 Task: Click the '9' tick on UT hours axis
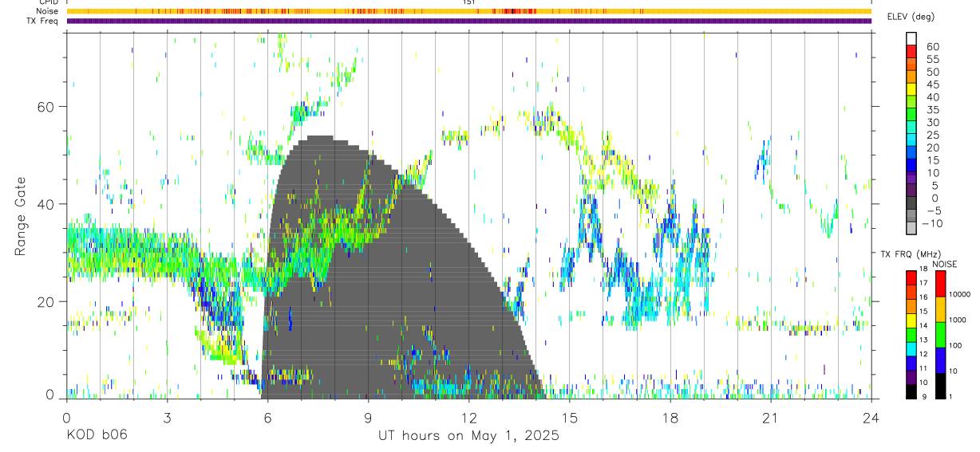click(x=368, y=417)
